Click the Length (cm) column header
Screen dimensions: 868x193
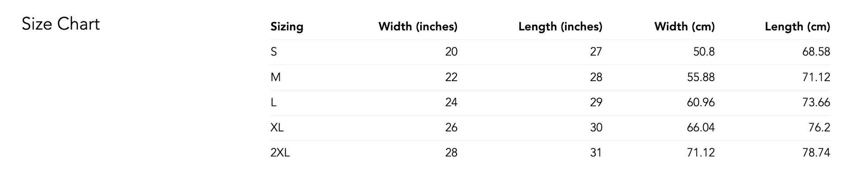(x=798, y=27)
